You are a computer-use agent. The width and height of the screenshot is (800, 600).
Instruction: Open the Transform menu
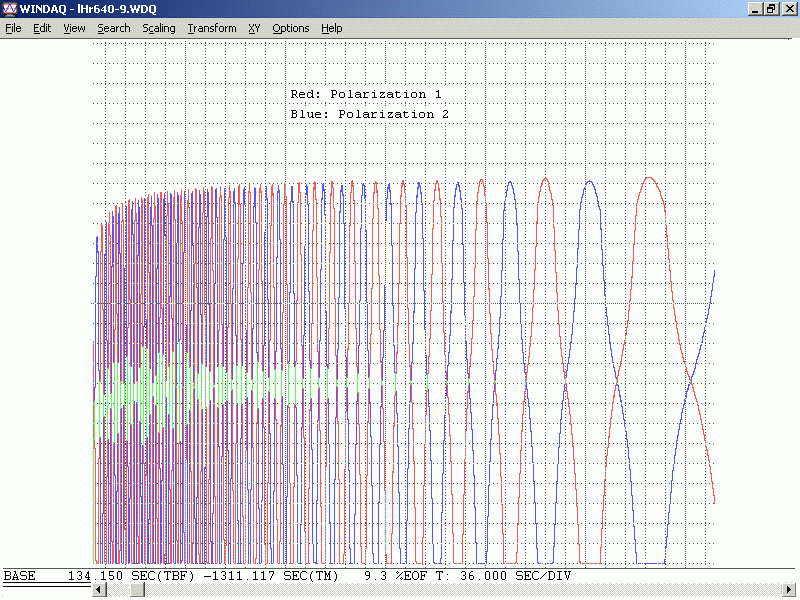pyautogui.click(x=212, y=28)
